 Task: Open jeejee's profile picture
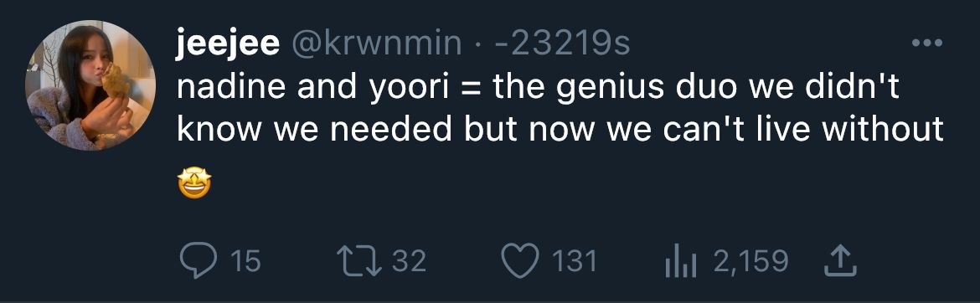[90, 85]
